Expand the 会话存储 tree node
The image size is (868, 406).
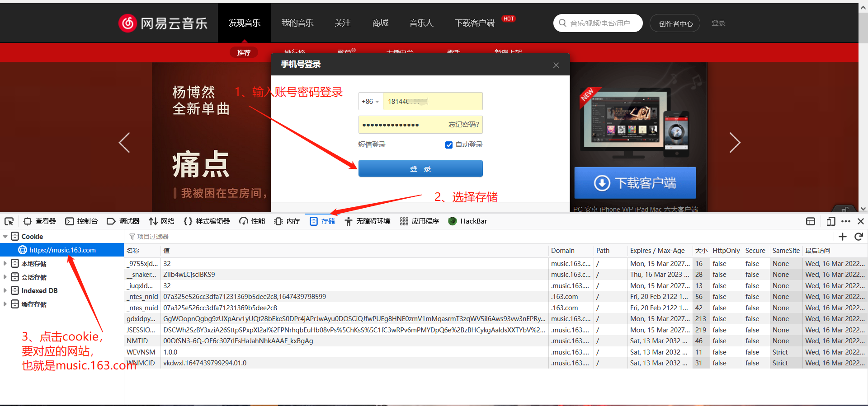[x=5, y=277]
